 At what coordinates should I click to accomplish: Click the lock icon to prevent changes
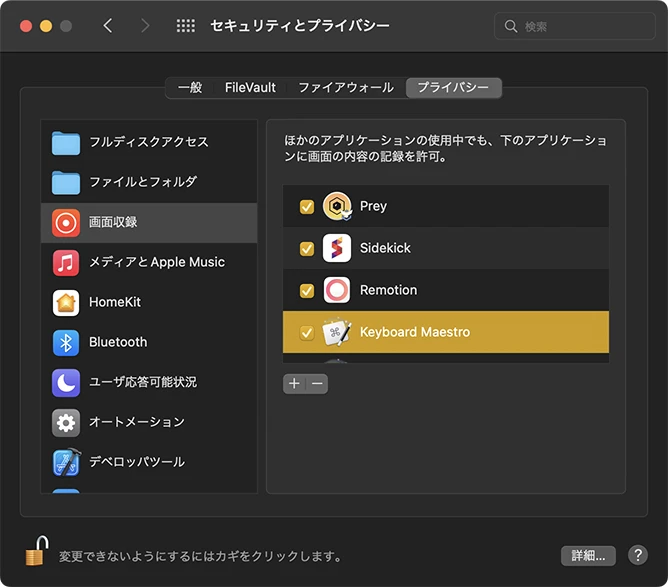pos(37,551)
